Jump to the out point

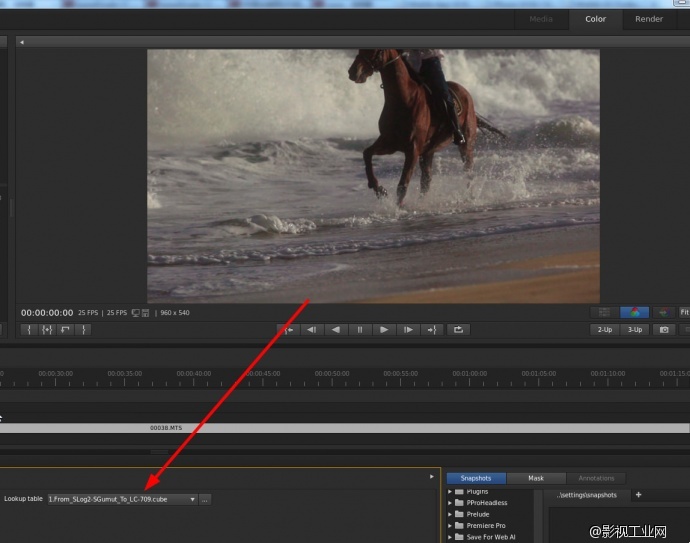[432, 330]
